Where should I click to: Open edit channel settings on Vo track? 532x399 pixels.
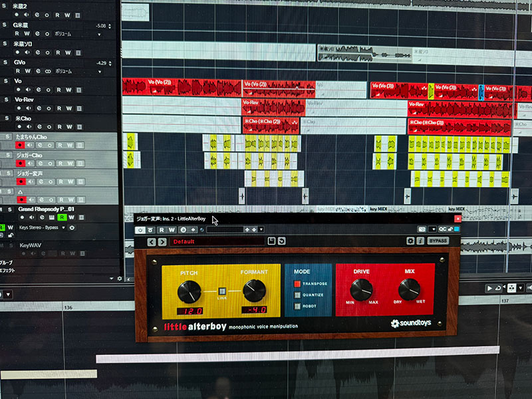(39, 90)
